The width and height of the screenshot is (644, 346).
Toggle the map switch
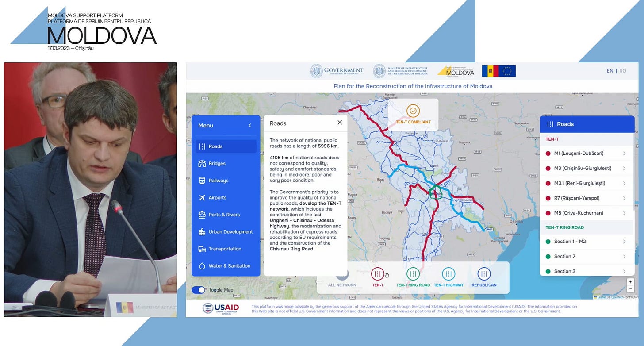point(199,290)
